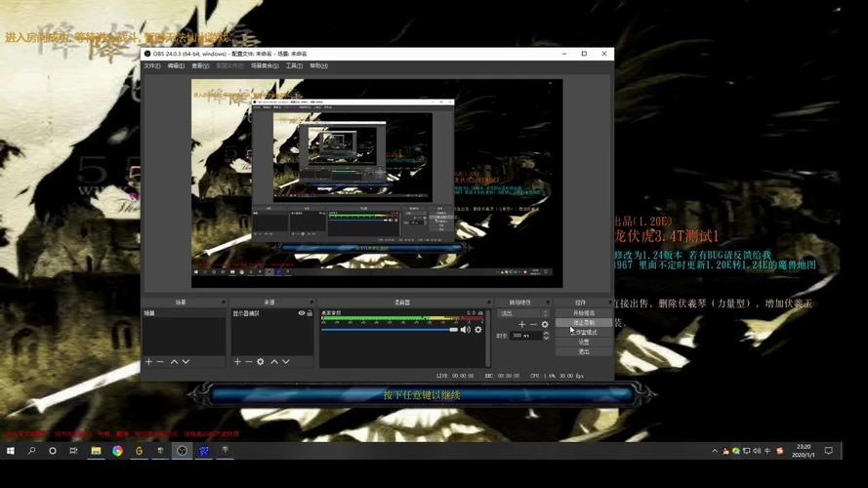Screen dimensions: 868x488
Task: Pop out the Mixer dock panel icon
Action: tap(489, 303)
